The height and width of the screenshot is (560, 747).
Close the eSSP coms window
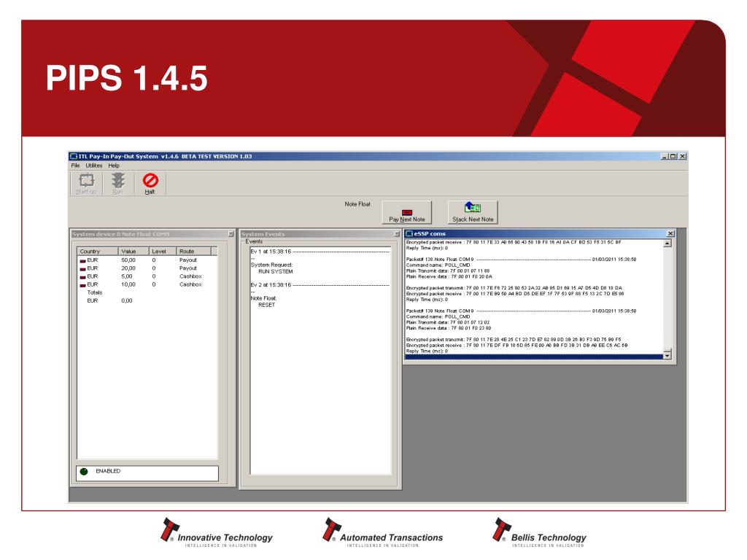coord(670,233)
